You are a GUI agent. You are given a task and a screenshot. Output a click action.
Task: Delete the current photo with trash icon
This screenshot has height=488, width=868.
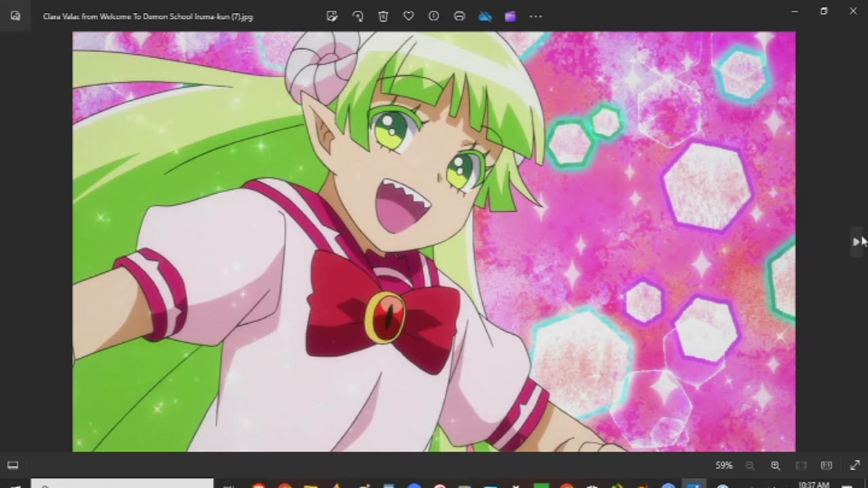(383, 16)
